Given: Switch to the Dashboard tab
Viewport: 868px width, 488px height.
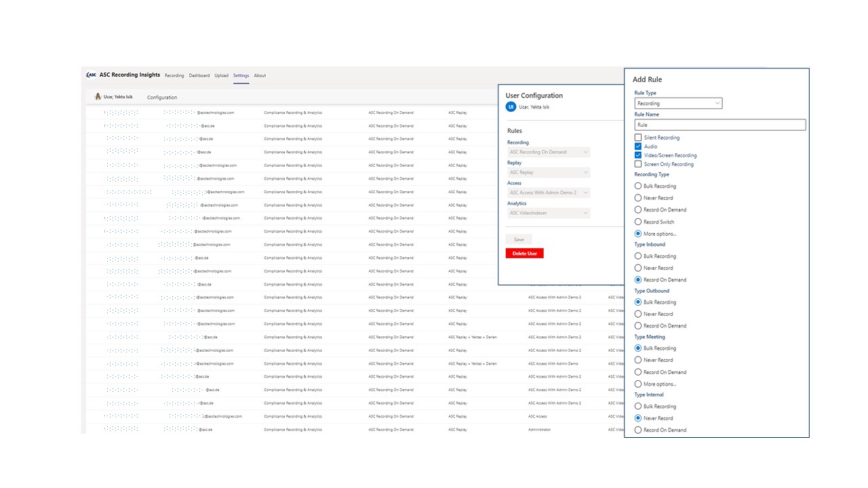Looking at the screenshot, I should point(199,75).
